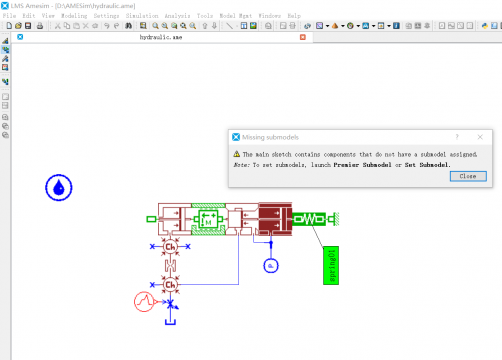The image size is (502, 360).
Task: Click the binoculars find icon
Action: tap(128, 26)
